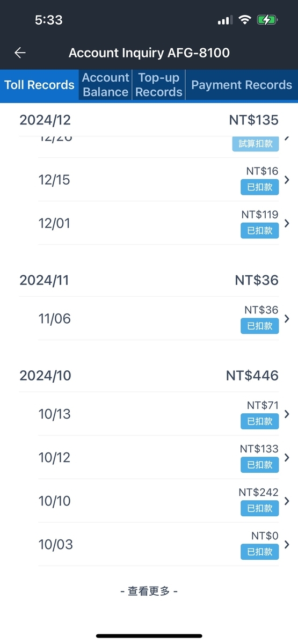
Task: Load more records via 查看更多
Action: click(x=149, y=591)
